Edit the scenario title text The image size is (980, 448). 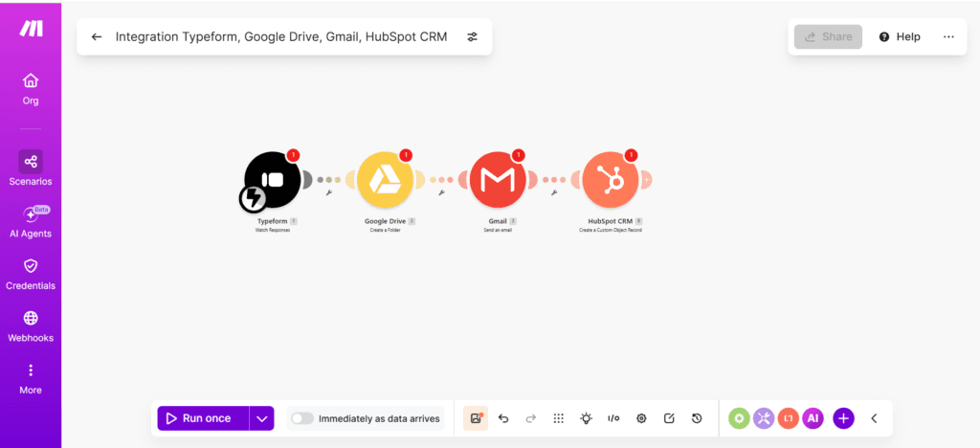[x=281, y=37]
